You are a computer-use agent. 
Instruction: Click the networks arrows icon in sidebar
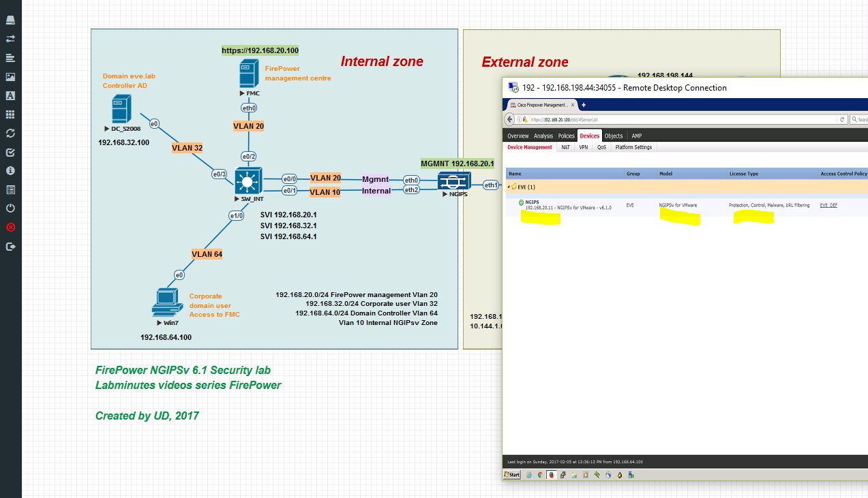point(10,39)
